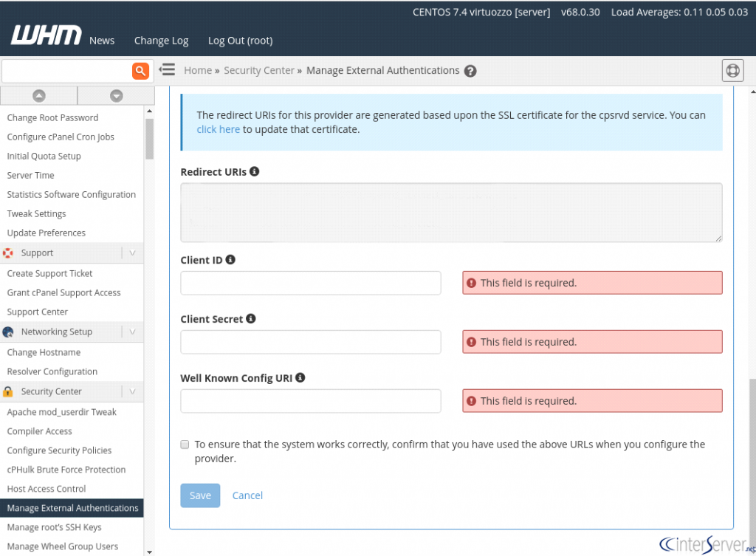
Task: Click the error icon beside Client ID
Action: coord(472,283)
